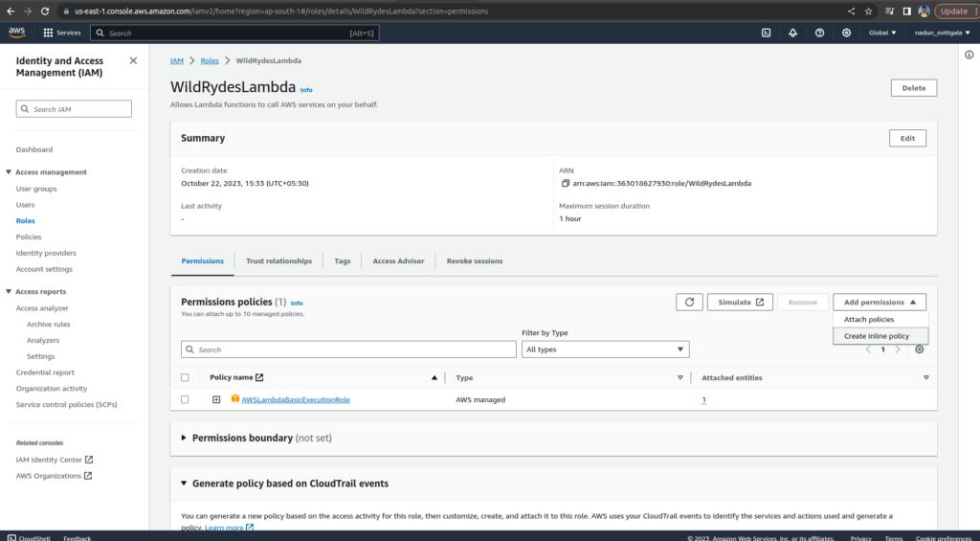This screenshot has height=541, width=980.
Task: Open the Filter by Type dropdown
Action: tap(605, 349)
